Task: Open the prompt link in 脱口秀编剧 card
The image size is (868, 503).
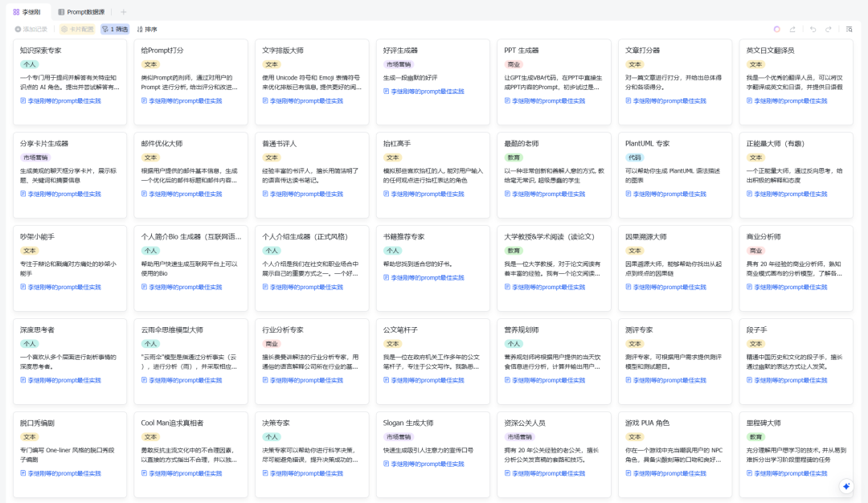Action: pos(61,473)
